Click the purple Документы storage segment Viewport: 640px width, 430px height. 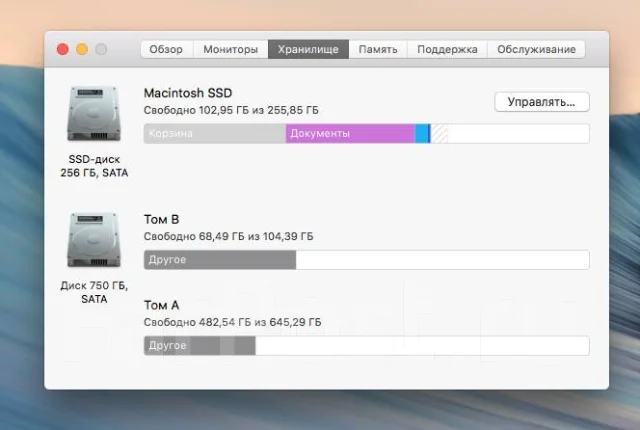350,133
